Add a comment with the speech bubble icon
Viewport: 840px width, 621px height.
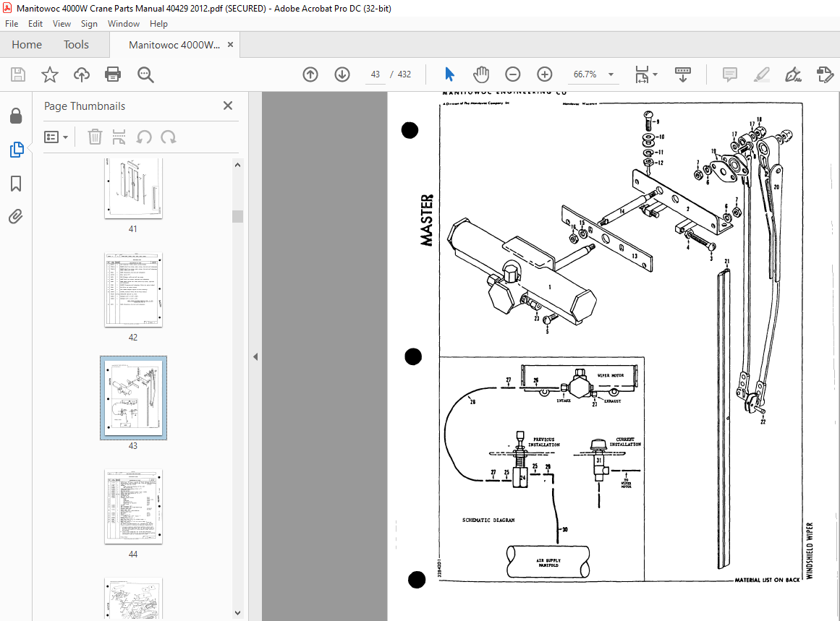(x=729, y=74)
